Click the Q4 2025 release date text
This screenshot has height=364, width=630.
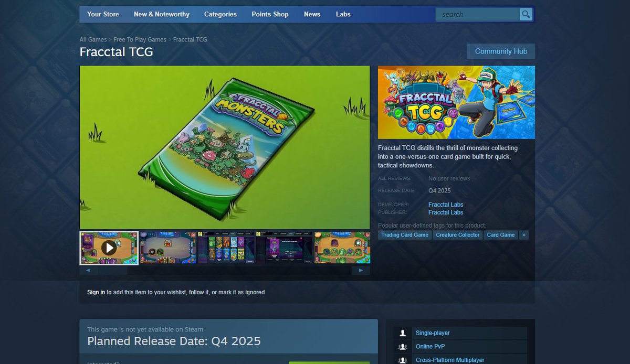pyautogui.click(x=439, y=190)
